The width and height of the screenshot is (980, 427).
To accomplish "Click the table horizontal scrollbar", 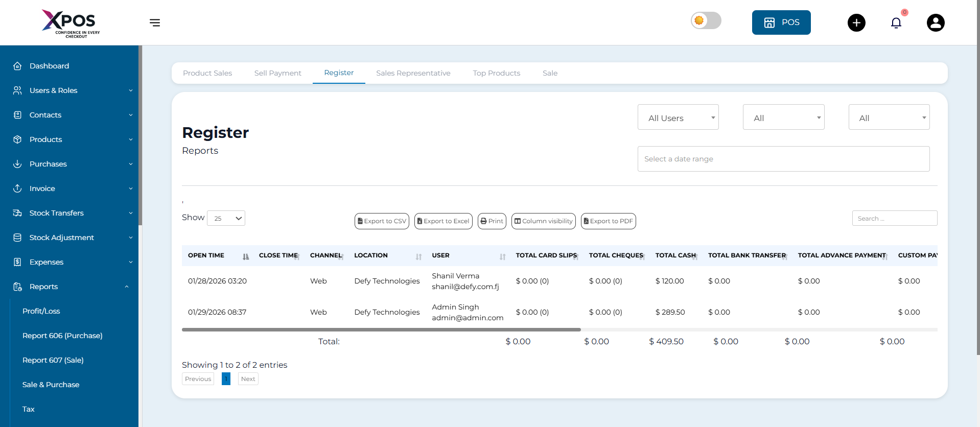I will [381, 330].
